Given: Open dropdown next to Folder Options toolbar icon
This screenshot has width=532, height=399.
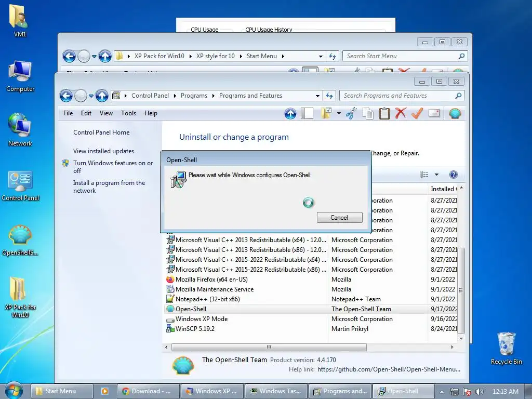Looking at the screenshot, I should 339,113.
